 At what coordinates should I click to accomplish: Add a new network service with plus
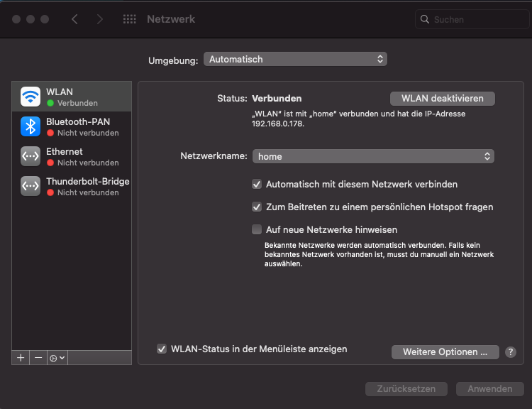[x=21, y=358]
